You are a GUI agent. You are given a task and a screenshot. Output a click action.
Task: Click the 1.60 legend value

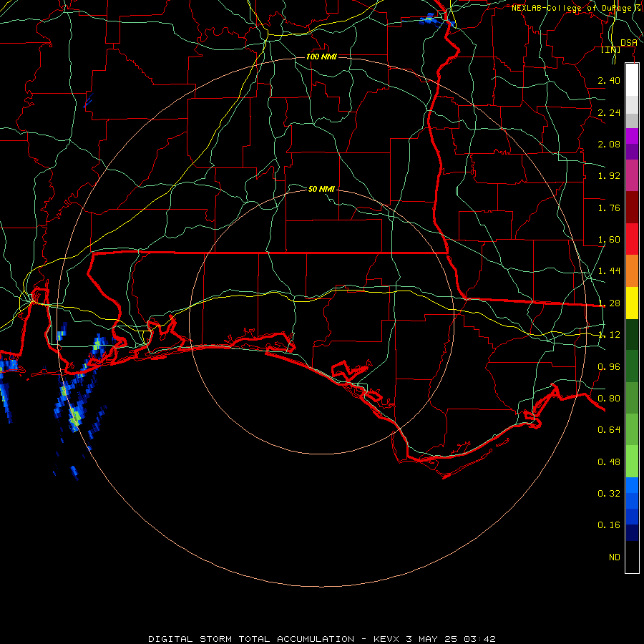pos(609,240)
